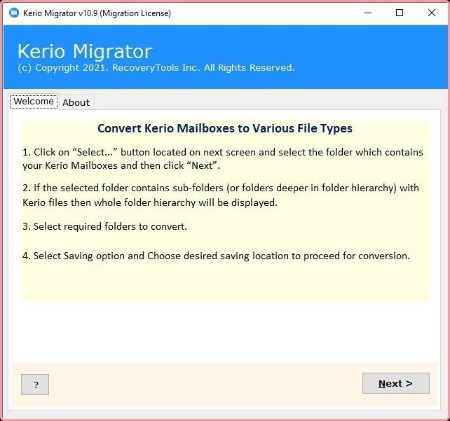
Task: Open help with the ? button
Action: [35, 384]
